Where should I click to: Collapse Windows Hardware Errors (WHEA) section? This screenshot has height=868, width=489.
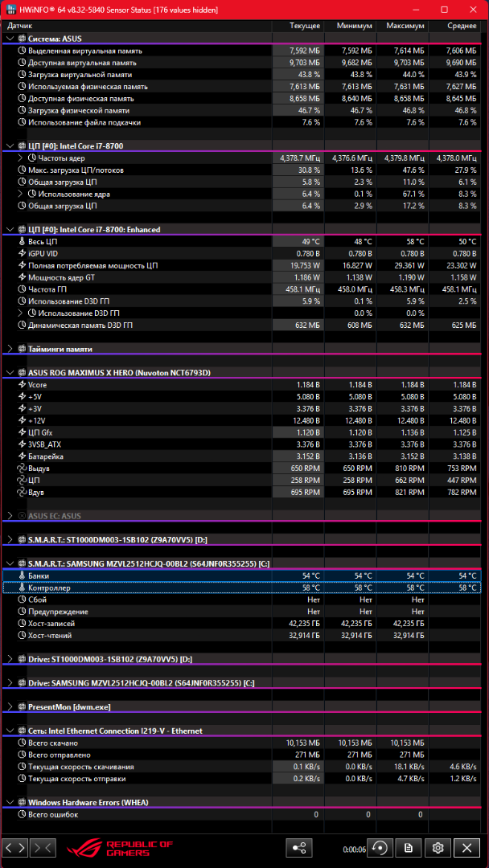[x=10, y=803]
